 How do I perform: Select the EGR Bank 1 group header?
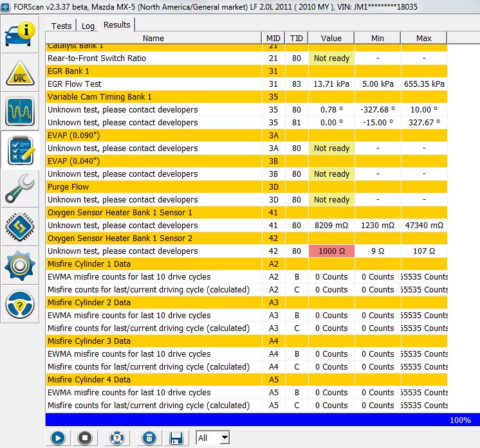click(x=246, y=71)
